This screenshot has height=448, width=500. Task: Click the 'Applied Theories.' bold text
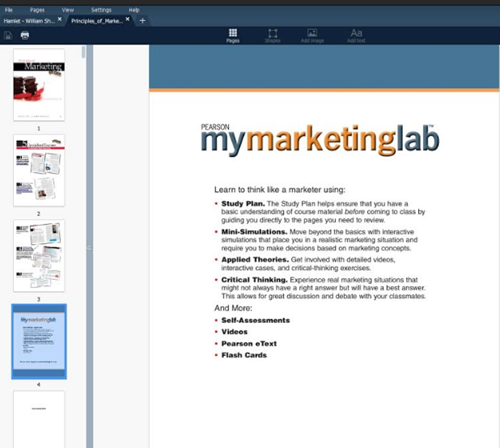255,259
